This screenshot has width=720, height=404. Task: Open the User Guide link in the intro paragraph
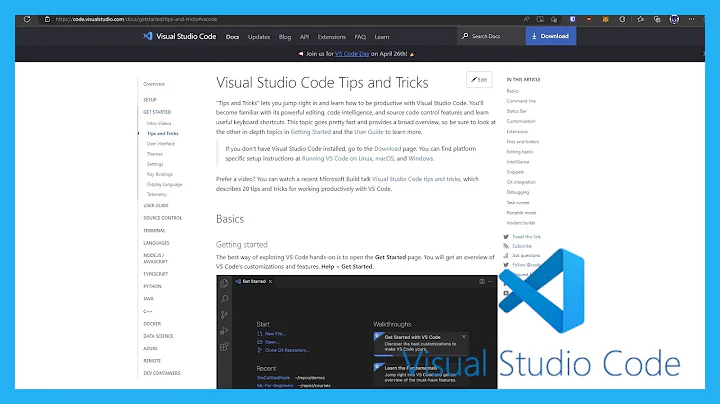pos(369,132)
